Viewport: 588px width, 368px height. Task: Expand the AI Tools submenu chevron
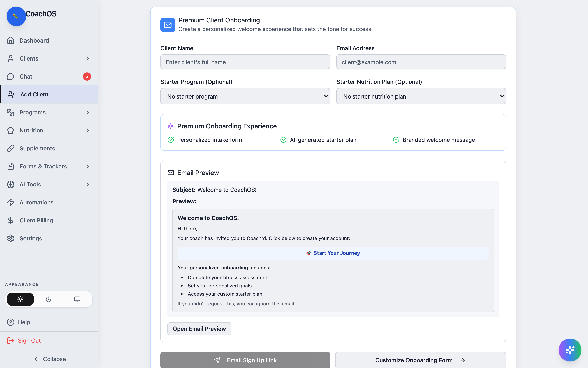(x=88, y=184)
